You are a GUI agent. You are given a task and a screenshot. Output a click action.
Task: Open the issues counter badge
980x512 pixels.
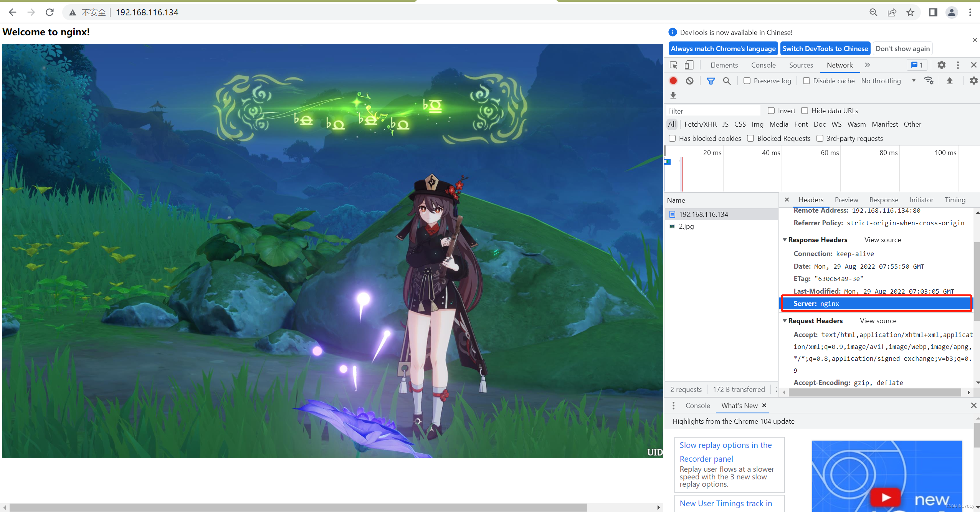pyautogui.click(x=917, y=65)
